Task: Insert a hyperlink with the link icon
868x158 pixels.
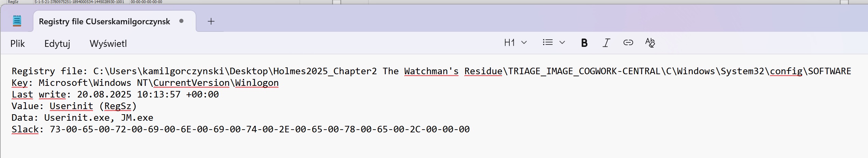Action: point(628,42)
